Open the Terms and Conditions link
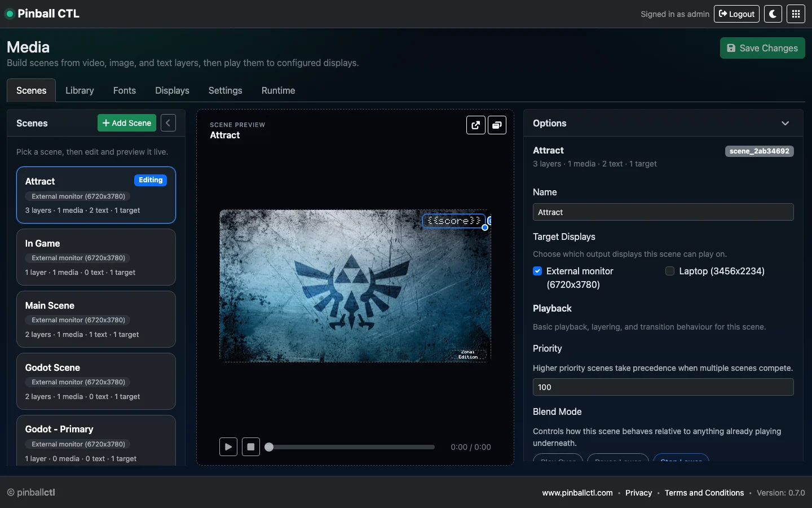Screen dimensions: 812x508 click(x=704, y=493)
